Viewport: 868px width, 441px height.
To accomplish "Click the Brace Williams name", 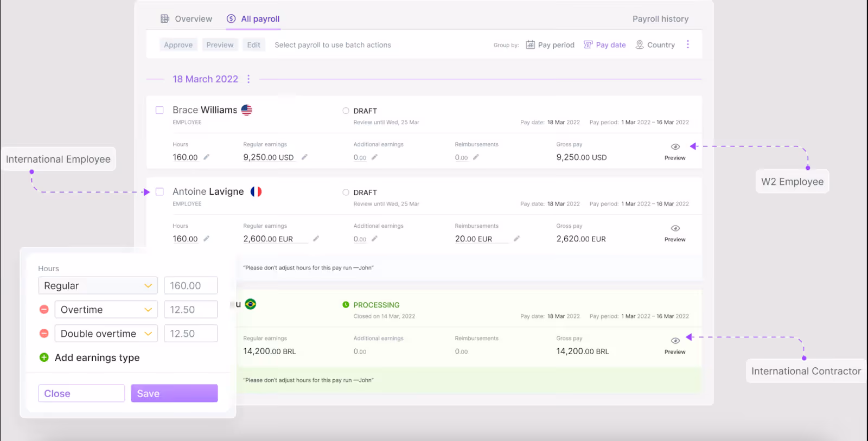I will tap(205, 110).
